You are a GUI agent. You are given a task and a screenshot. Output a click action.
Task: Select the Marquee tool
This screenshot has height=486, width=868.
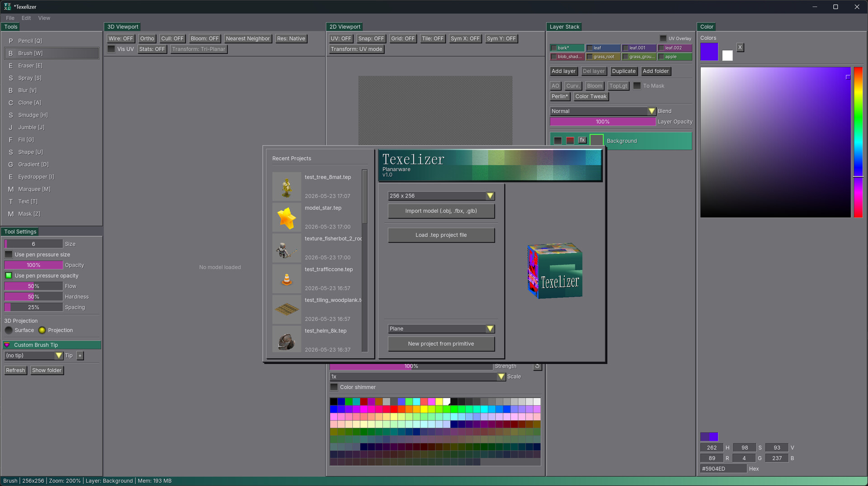click(x=52, y=189)
